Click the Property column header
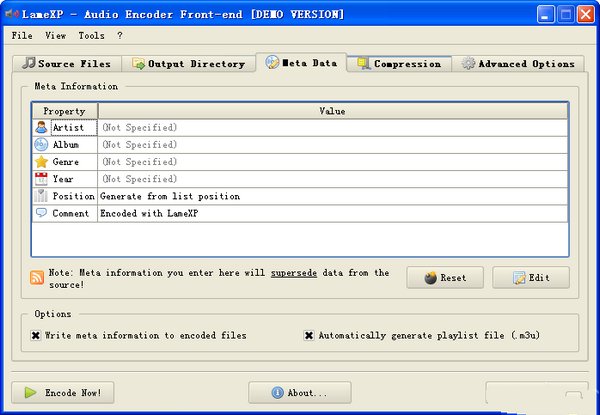 tap(65, 111)
